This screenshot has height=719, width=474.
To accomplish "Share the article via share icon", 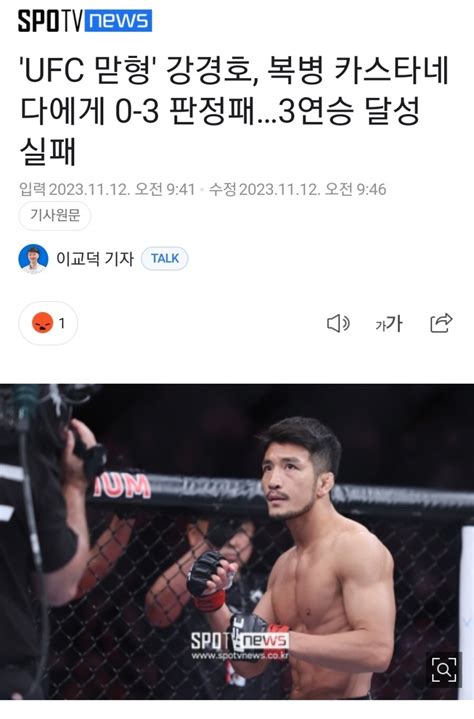I will tap(441, 323).
